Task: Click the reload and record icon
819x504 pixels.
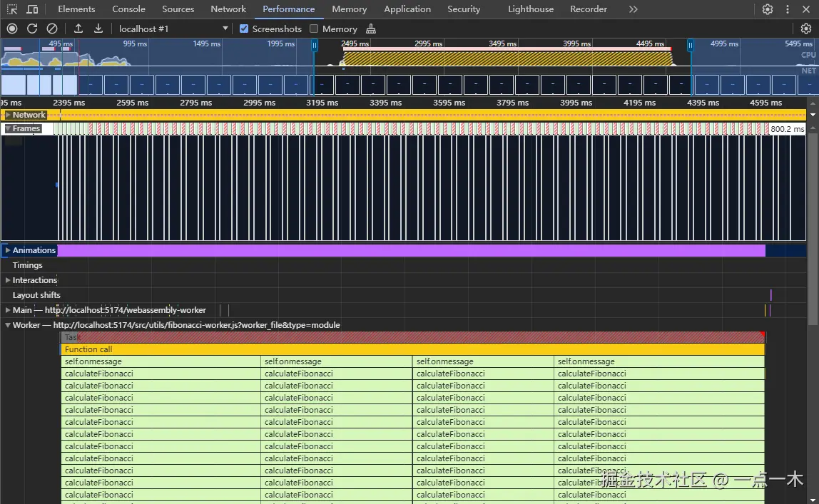Action: (x=32, y=29)
